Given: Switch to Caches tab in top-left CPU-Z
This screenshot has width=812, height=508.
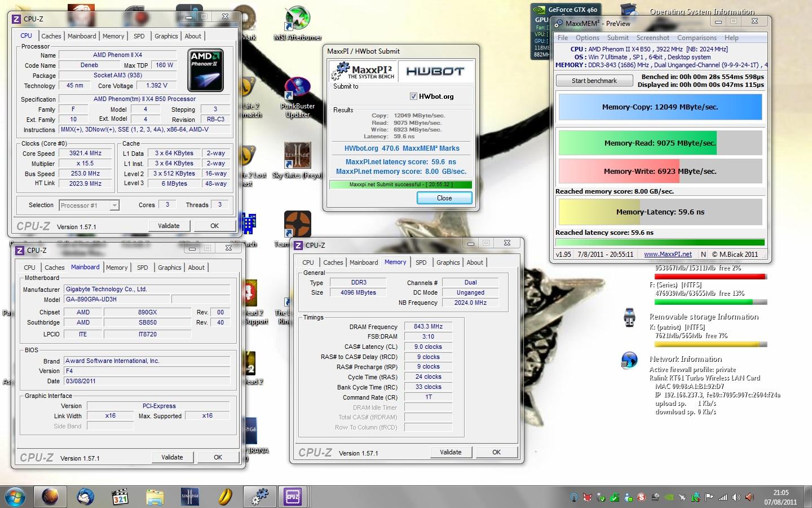Looking at the screenshot, I should click(x=51, y=36).
